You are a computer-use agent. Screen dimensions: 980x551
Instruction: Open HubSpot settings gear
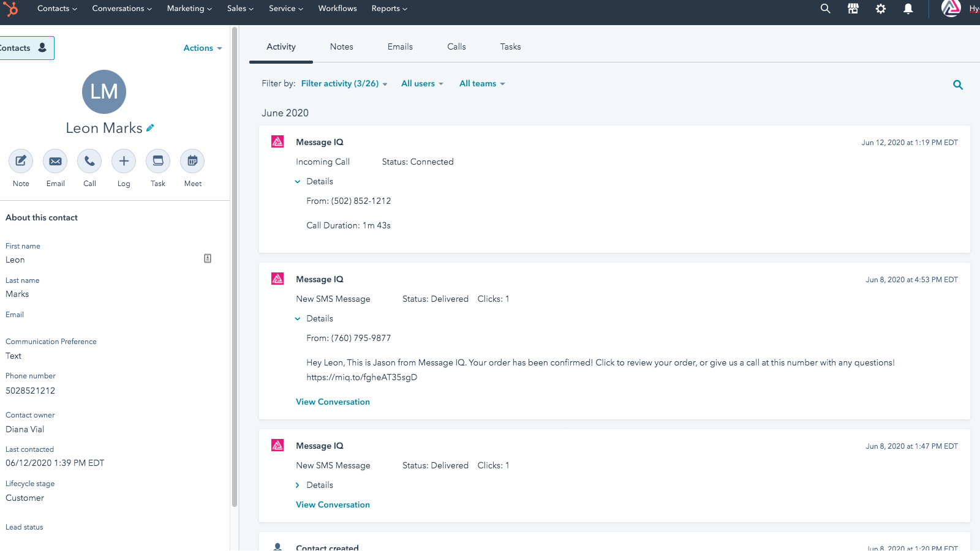(881, 9)
